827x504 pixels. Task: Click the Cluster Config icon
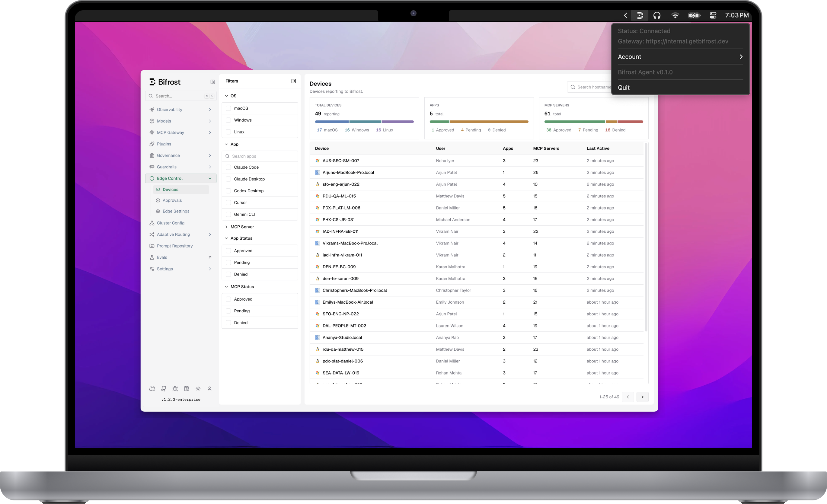click(x=152, y=223)
